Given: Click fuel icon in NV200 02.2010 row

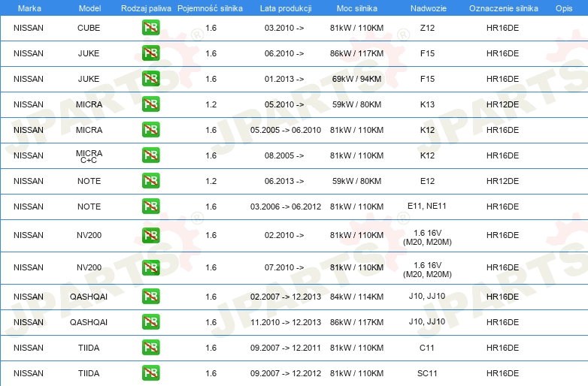Looking at the screenshot, I should pos(150,235).
